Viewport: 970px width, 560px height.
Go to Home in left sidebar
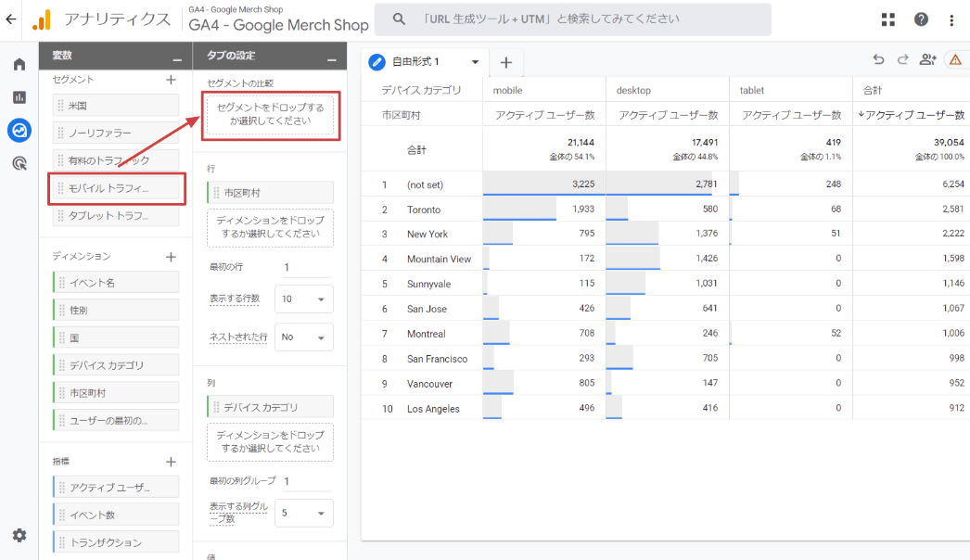[19, 64]
